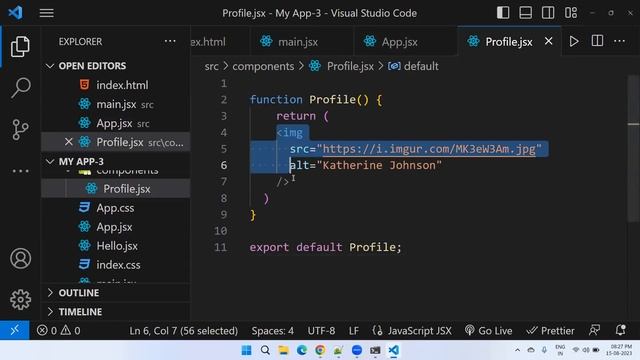Toggle bottom panel layout icon

pos(525,13)
